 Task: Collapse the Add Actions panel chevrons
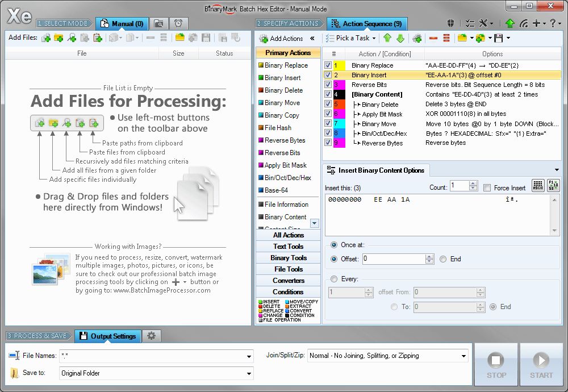coord(312,39)
